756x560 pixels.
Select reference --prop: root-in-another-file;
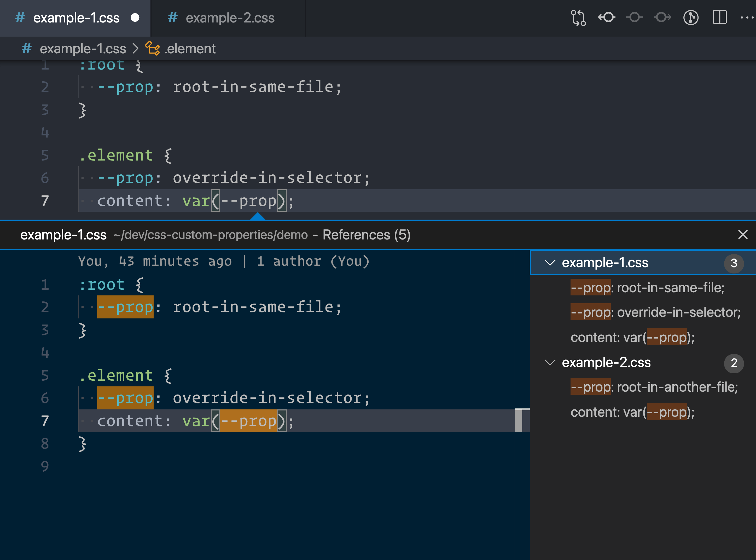tap(654, 387)
